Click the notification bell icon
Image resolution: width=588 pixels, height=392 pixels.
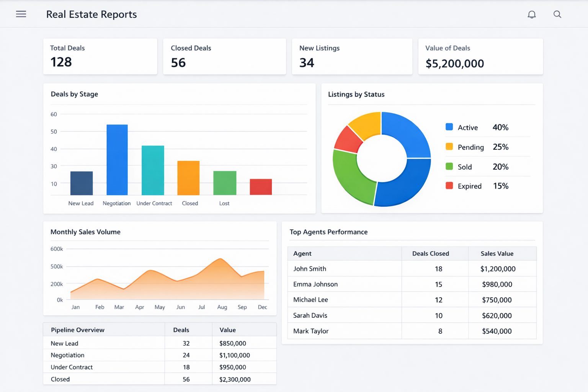[532, 14]
